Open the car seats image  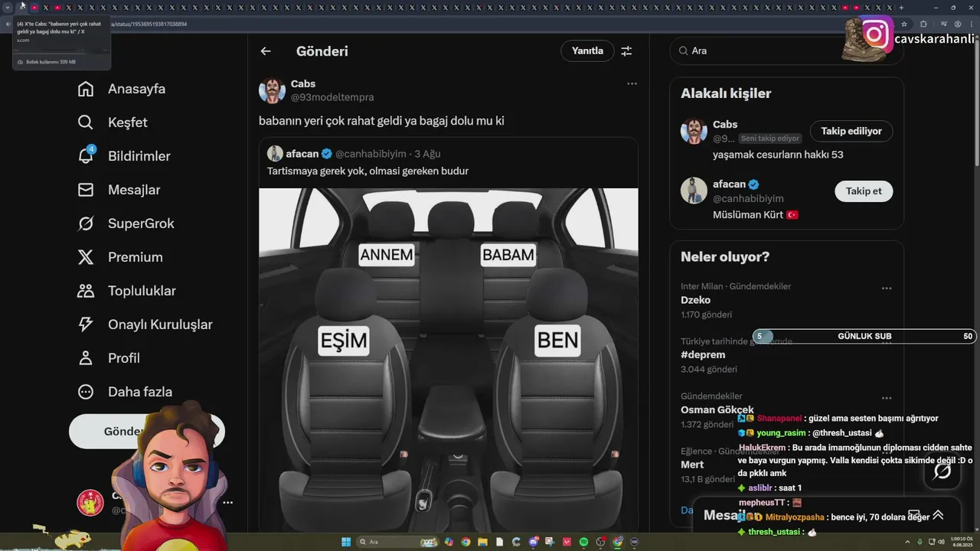(x=448, y=360)
